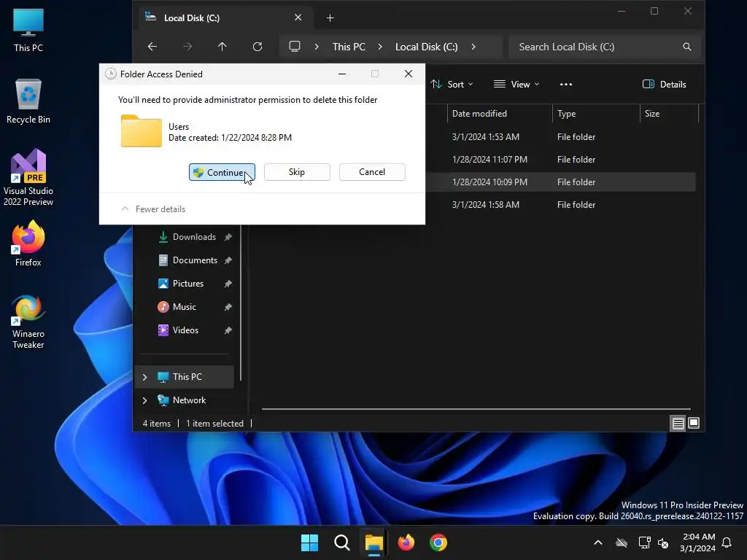Launch Chrome from the taskbar

pyautogui.click(x=438, y=542)
